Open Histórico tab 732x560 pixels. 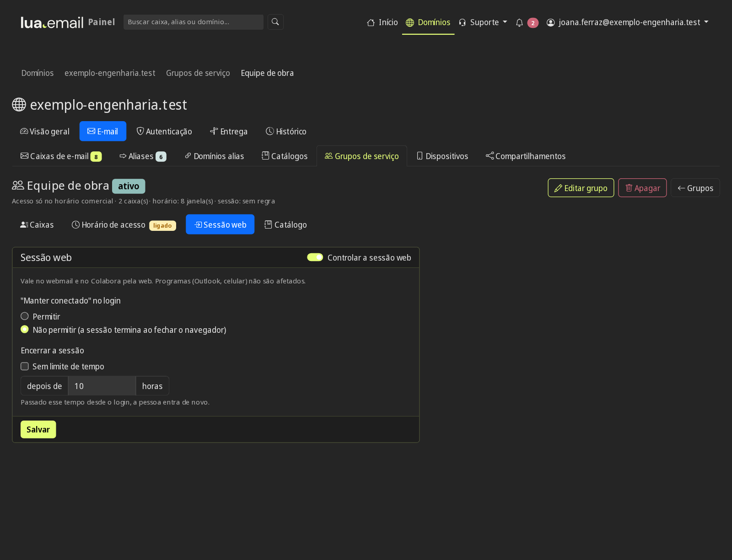tap(286, 132)
